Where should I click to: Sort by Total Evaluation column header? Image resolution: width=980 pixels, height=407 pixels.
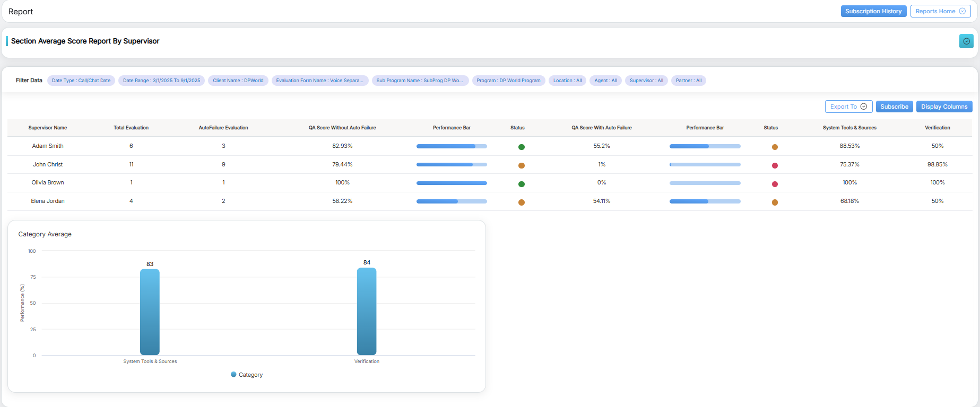pos(131,128)
